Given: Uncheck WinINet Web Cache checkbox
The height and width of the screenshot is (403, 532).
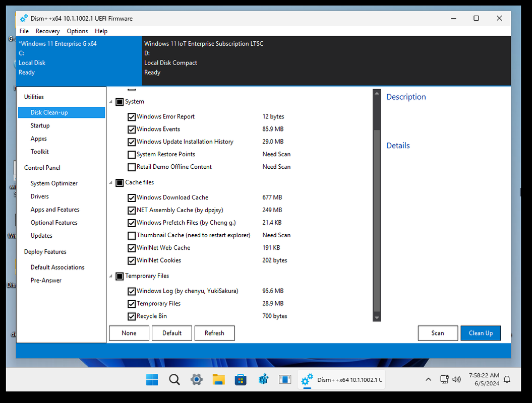Looking at the screenshot, I should pyautogui.click(x=132, y=248).
